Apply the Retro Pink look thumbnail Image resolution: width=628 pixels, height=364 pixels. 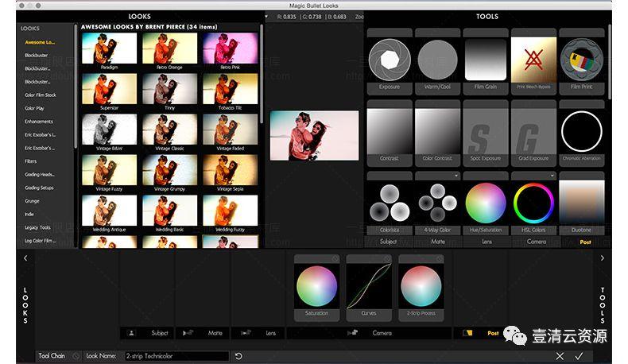pyautogui.click(x=231, y=48)
